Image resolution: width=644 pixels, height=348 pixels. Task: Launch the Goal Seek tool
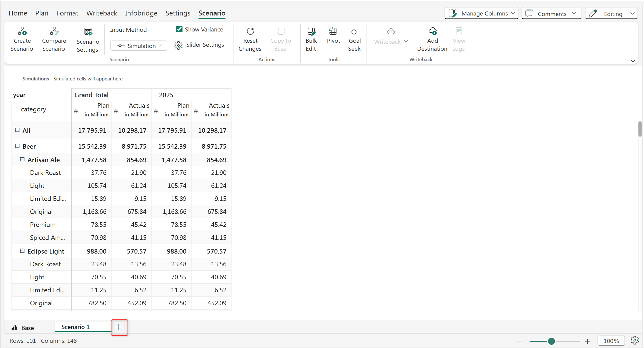pos(354,31)
